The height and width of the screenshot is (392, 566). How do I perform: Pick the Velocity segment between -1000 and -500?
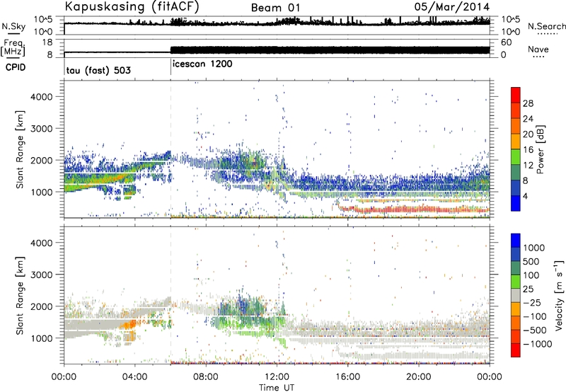click(516, 336)
